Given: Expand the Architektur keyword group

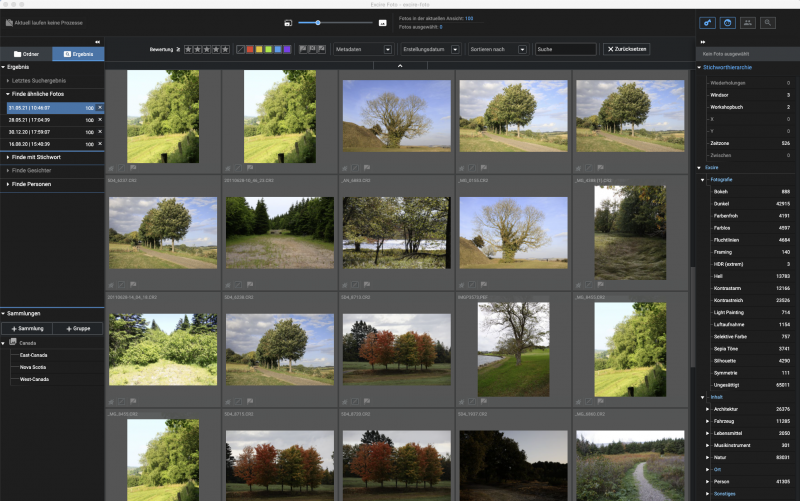Looking at the screenshot, I should pos(708,409).
